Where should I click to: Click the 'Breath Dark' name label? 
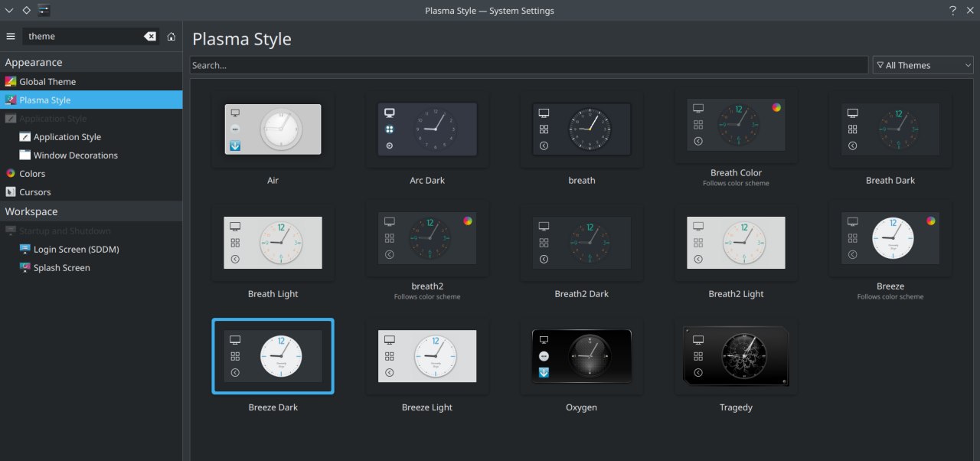click(890, 181)
